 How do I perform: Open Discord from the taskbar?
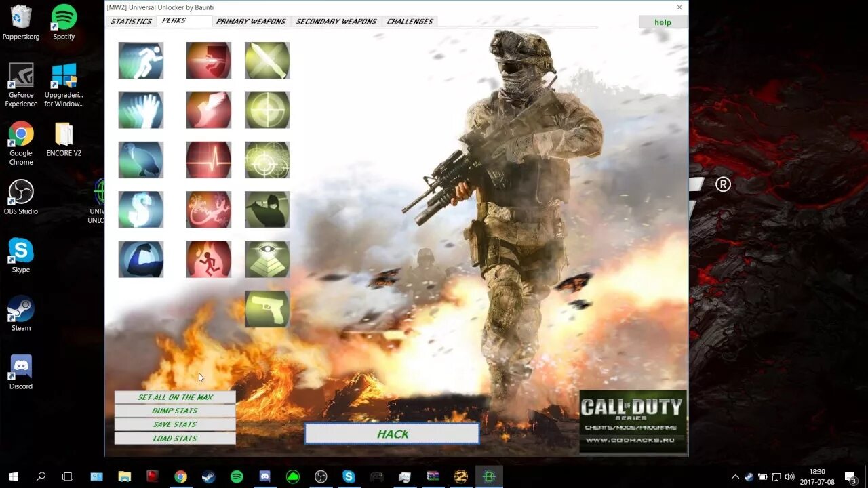[264, 476]
